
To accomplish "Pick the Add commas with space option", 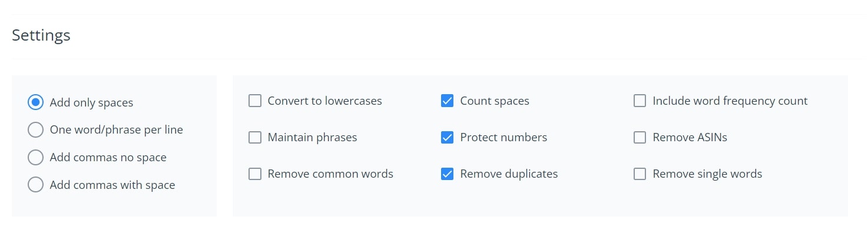I will point(36,185).
